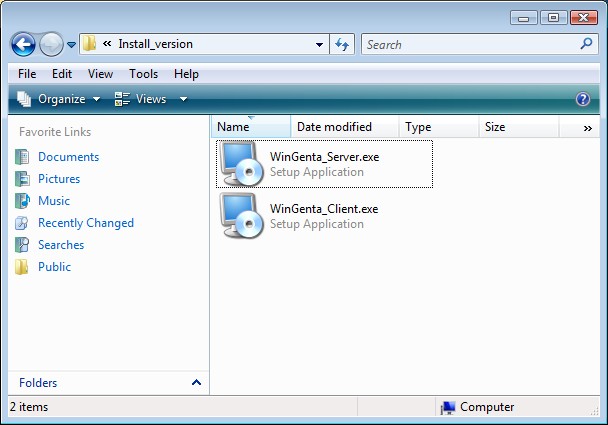Expand the Folders pane

coord(196,383)
